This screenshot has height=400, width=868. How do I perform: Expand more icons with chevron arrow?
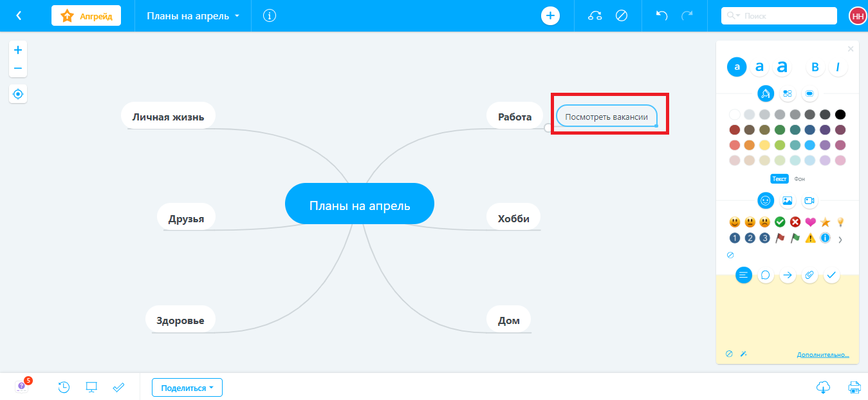[840, 240]
